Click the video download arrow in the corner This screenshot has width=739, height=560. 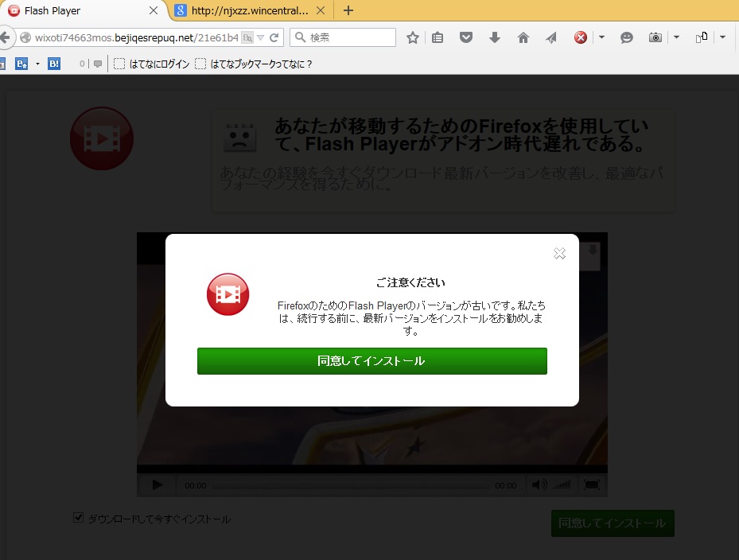pyautogui.click(x=593, y=250)
